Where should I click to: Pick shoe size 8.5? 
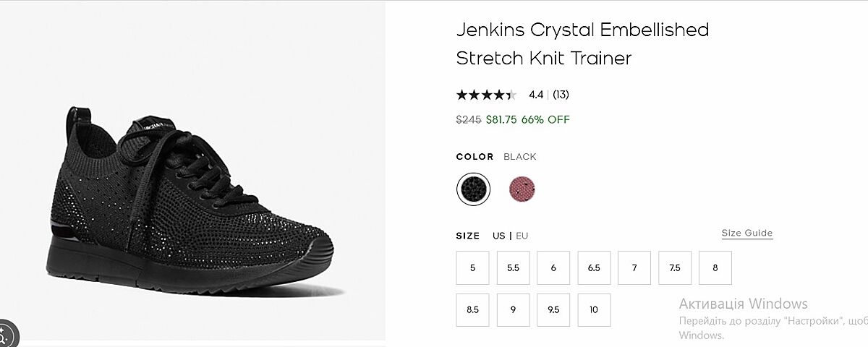point(472,310)
